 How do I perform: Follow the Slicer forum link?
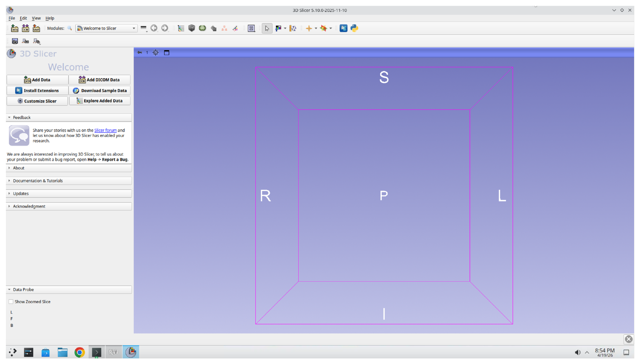[x=105, y=130]
